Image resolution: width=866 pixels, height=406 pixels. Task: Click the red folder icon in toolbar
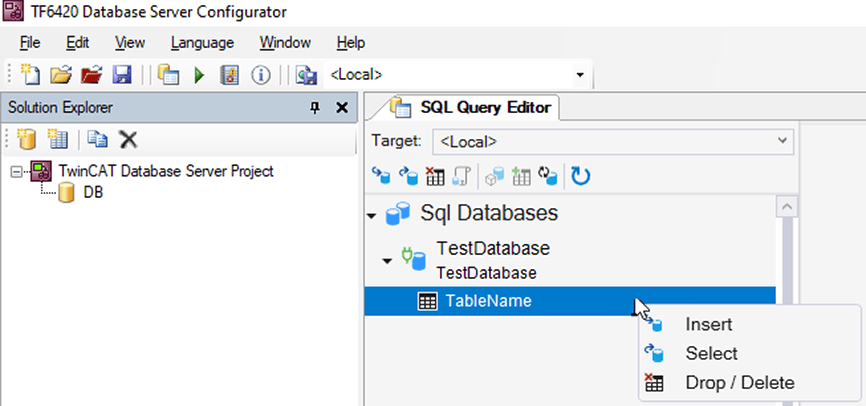(x=92, y=75)
